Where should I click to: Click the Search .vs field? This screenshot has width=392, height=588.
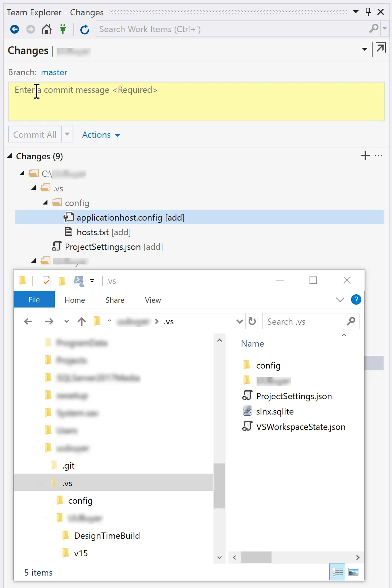(311, 321)
